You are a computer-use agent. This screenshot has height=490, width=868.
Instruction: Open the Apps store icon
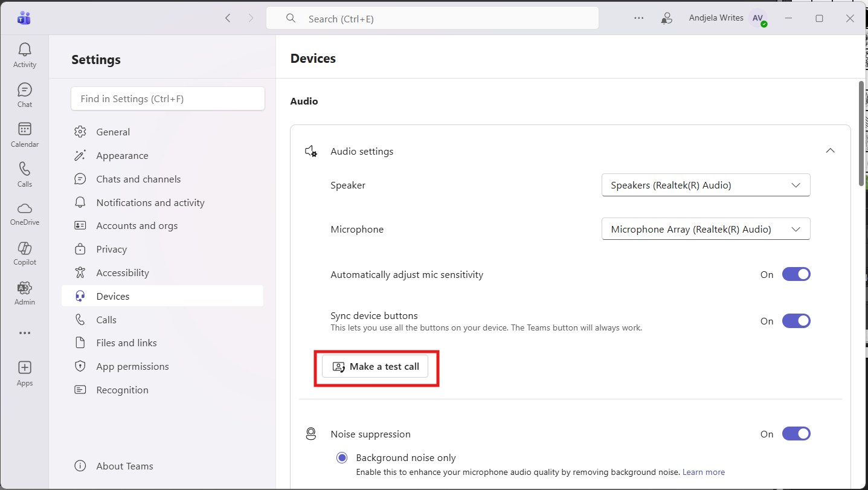coord(25,373)
